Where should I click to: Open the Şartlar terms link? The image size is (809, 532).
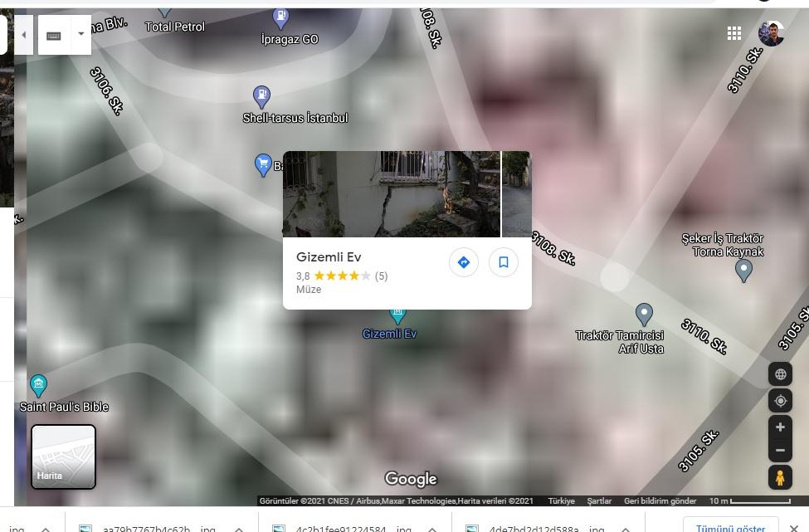[x=599, y=501]
